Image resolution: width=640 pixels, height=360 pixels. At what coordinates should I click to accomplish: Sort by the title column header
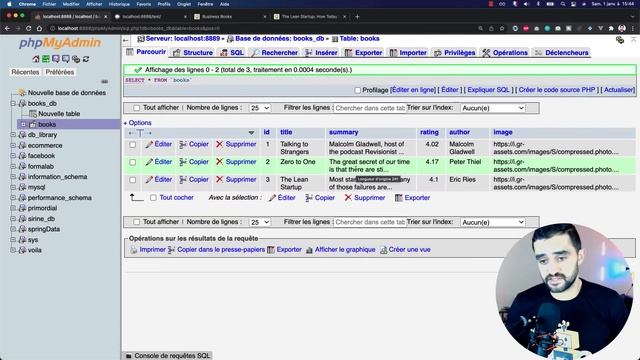coord(286,132)
